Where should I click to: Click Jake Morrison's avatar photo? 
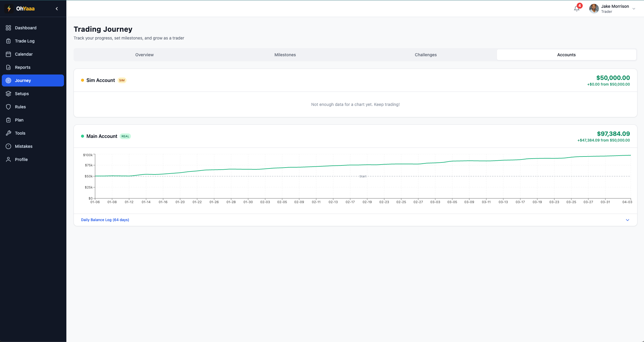point(594,8)
